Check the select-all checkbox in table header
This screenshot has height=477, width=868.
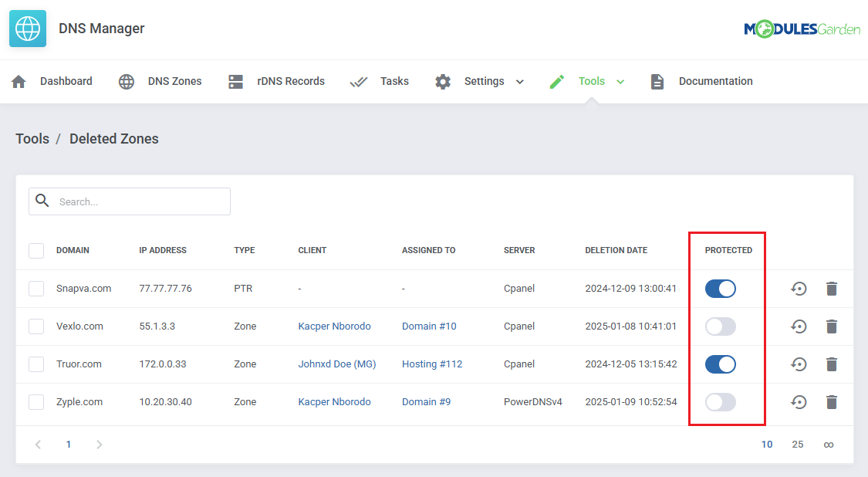36,251
